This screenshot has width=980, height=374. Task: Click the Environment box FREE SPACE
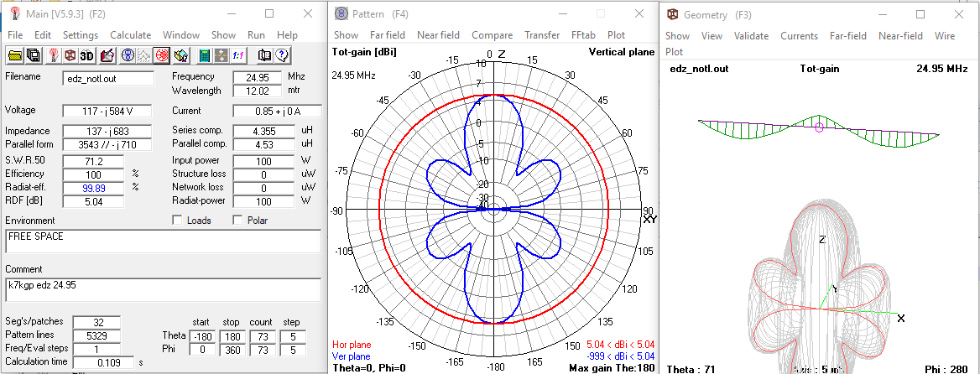click(x=163, y=241)
